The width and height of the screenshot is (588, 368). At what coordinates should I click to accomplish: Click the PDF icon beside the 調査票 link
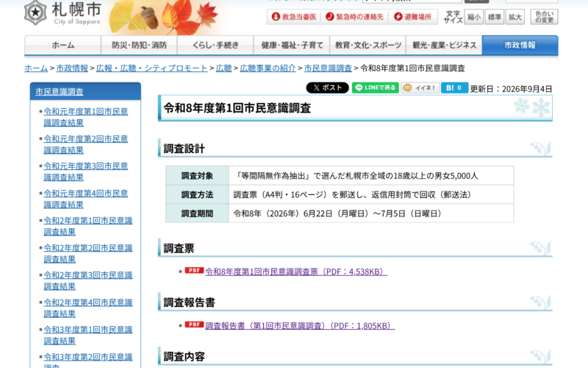pyautogui.click(x=194, y=270)
